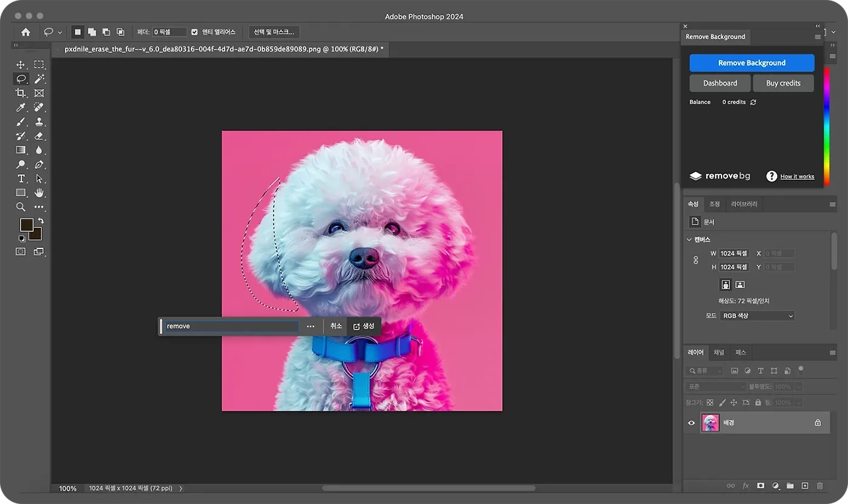Select the Zoom tool
The width and height of the screenshot is (848, 504).
[x=21, y=207]
